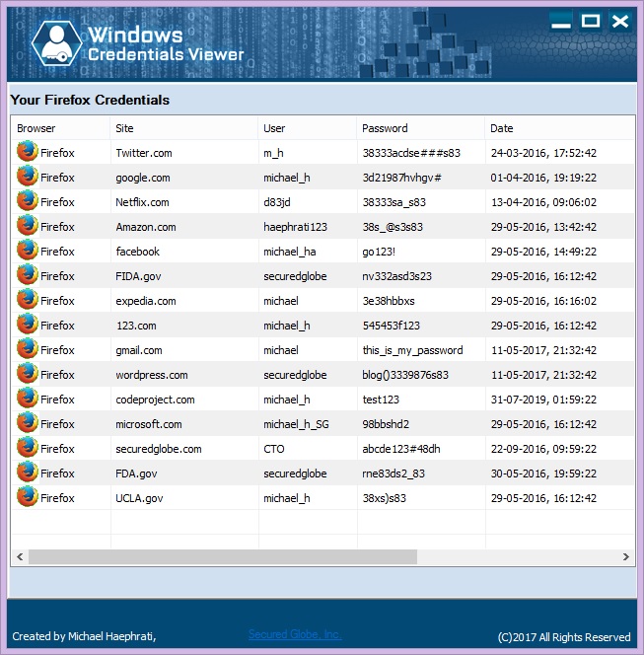Click the password go123!

(x=379, y=252)
